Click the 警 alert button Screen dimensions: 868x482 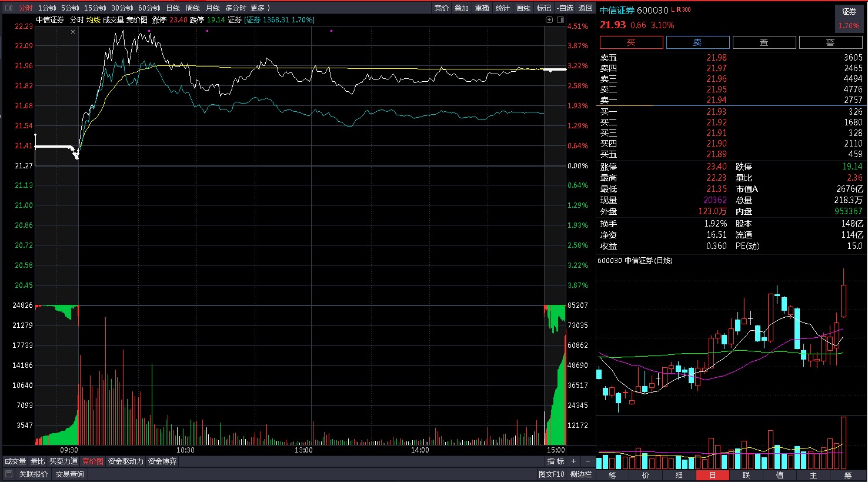pyautogui.click(x=831, y=42)
